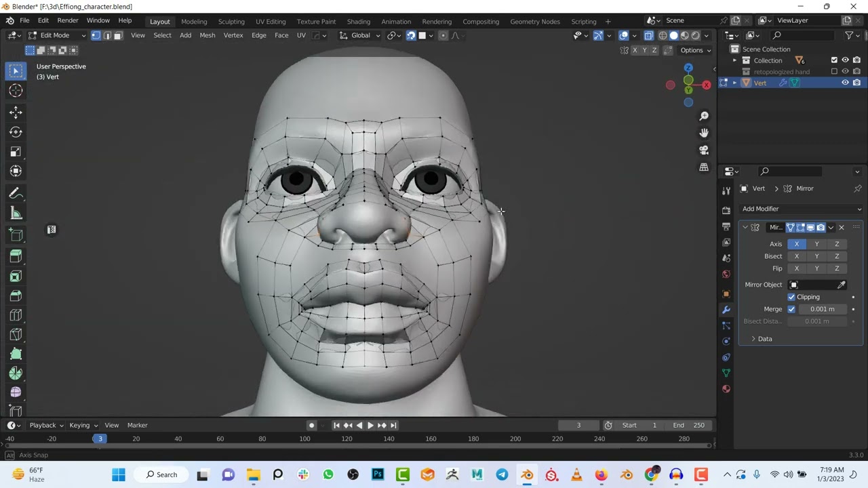Select the Poly Build tool
This screenshot has height=488, width=868.
pos(16,354)
